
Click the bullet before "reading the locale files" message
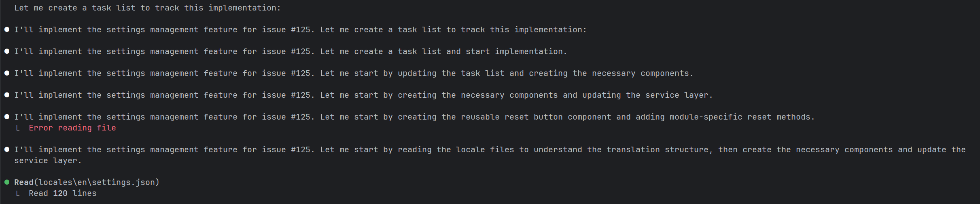[6, 149]
